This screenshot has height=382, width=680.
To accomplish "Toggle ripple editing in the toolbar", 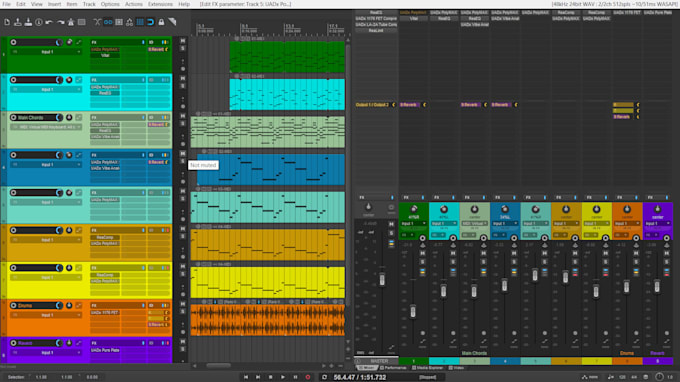I will tap(119, 22).
